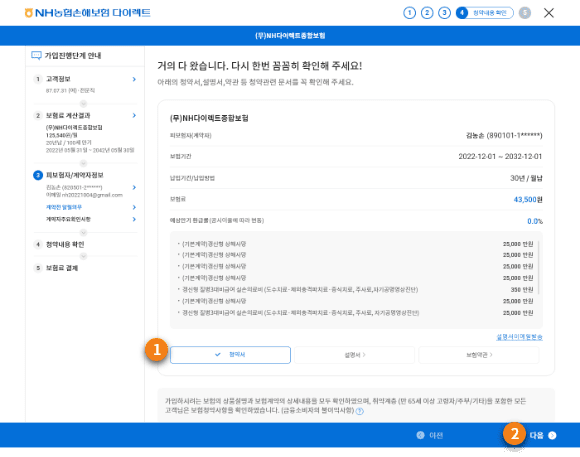The width and height of the screenshot is (580, 457).
Task: Open chevron beside 계약전 알릴의무
Action: (134, 207)
